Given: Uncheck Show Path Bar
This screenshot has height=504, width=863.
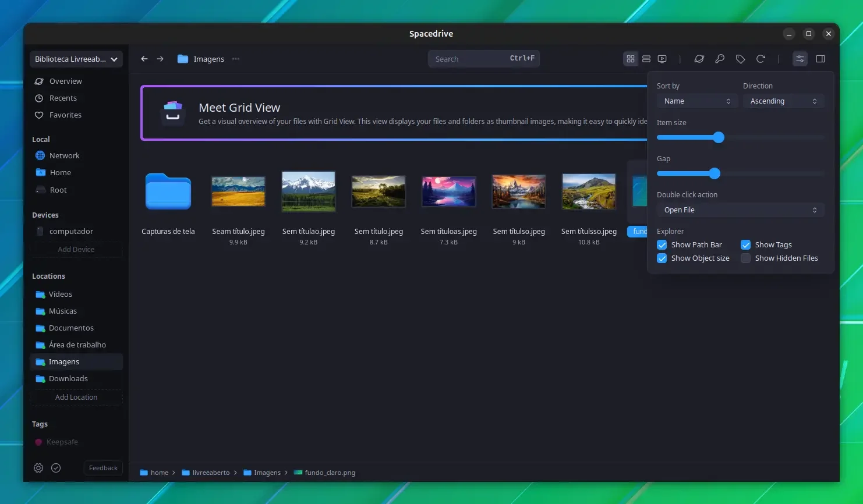Looking at the screenshot, I should (662, 244).
